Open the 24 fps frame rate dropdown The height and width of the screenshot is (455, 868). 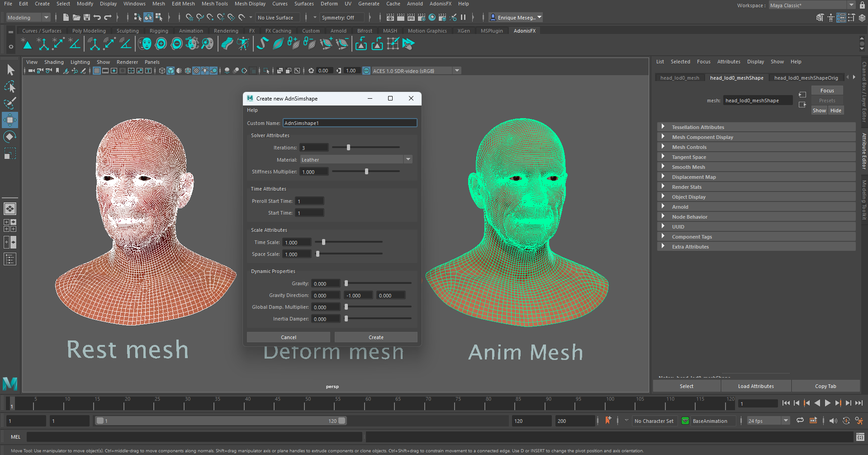(x=768, y=421)
